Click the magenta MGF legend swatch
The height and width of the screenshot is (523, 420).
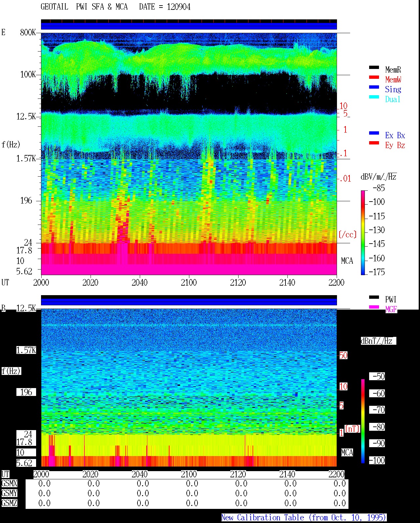(374, 307)
